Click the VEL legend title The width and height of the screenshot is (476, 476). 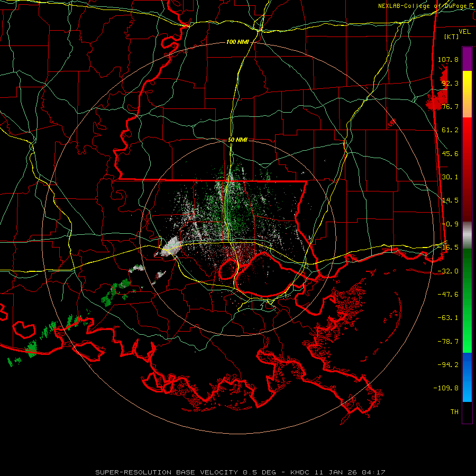(x=464, y=32)
